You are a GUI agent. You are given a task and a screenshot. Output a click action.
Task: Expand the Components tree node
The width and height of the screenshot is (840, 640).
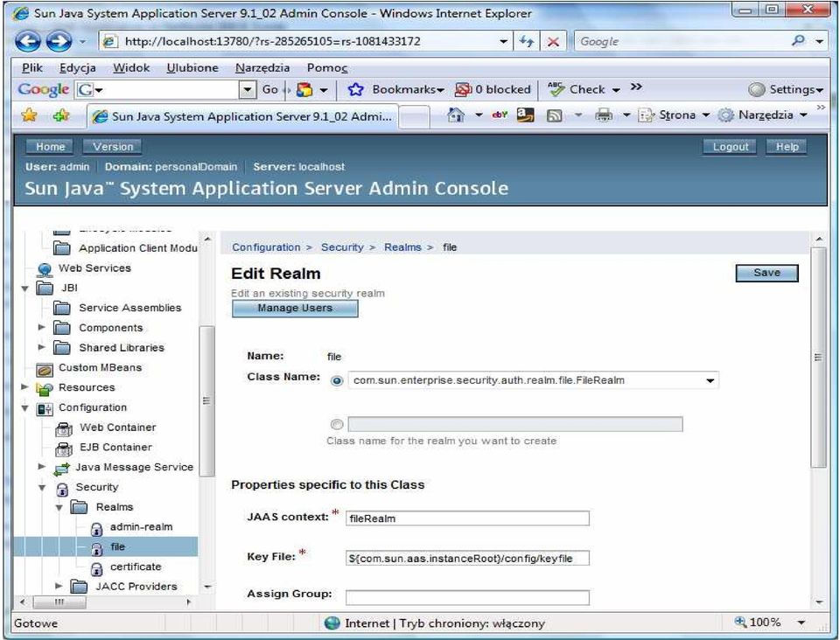pyautogui.click(x=41, y=328)
